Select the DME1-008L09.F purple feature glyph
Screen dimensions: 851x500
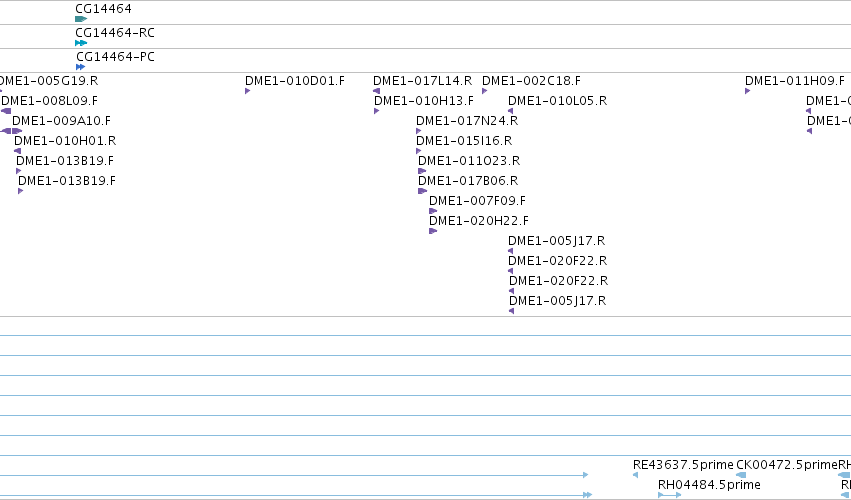click(x=6, y=111)
